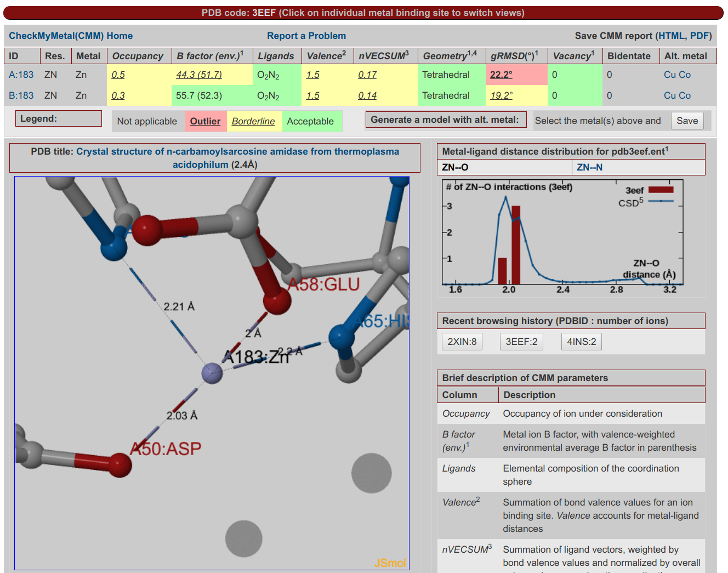The image size is (728, 573).
Task: Select metal binding site A:183
Action: pos(21,75)
